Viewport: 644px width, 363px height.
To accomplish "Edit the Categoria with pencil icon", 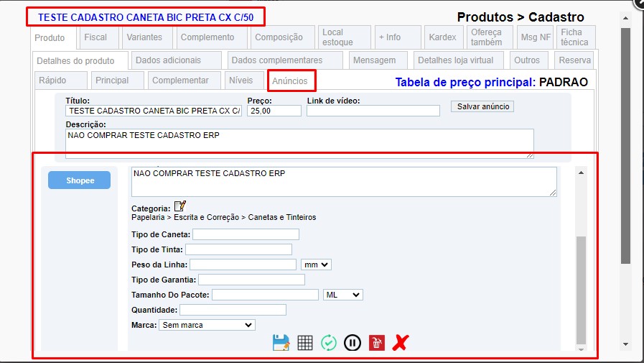I will coord(180,206).
